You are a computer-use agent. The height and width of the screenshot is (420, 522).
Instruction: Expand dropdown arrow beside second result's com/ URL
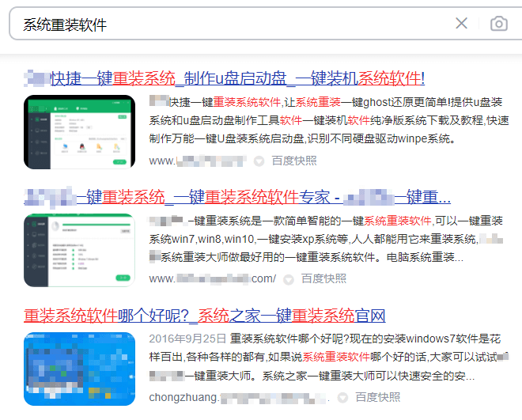(289, 279)
